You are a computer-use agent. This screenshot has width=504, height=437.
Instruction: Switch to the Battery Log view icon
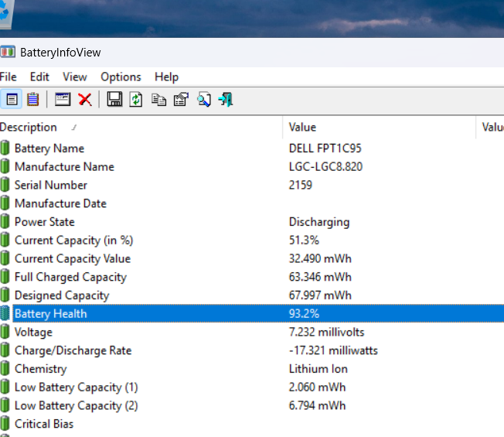[32, 99]
